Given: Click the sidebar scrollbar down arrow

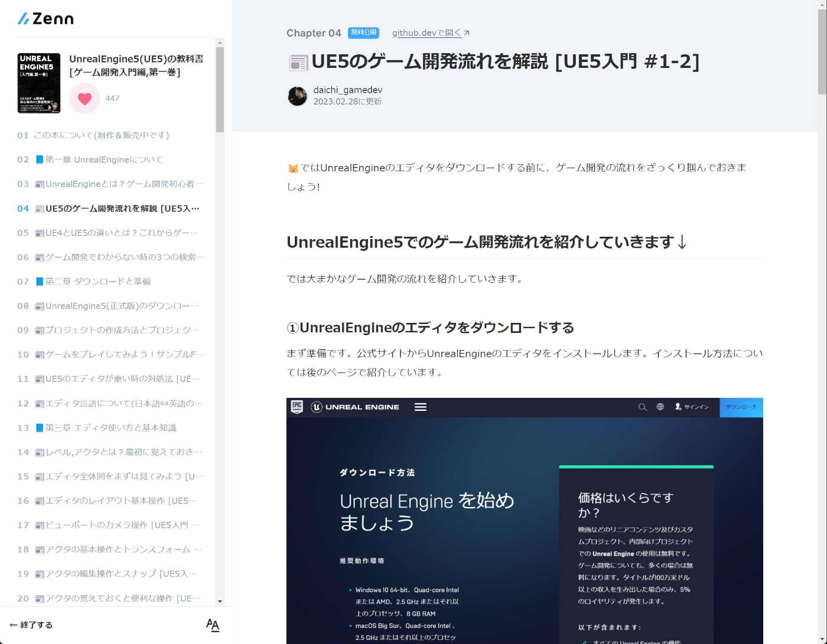Looking at the screenshot, I should (220, 601).
